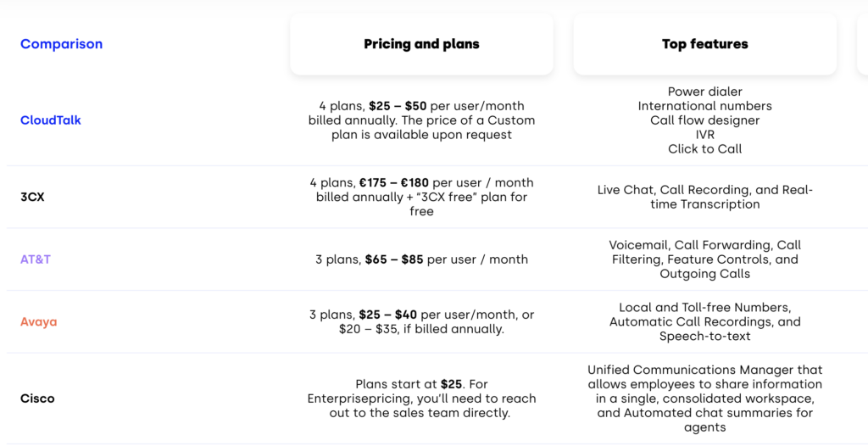Open the CloudTalk row link

[x=51, y=120]
